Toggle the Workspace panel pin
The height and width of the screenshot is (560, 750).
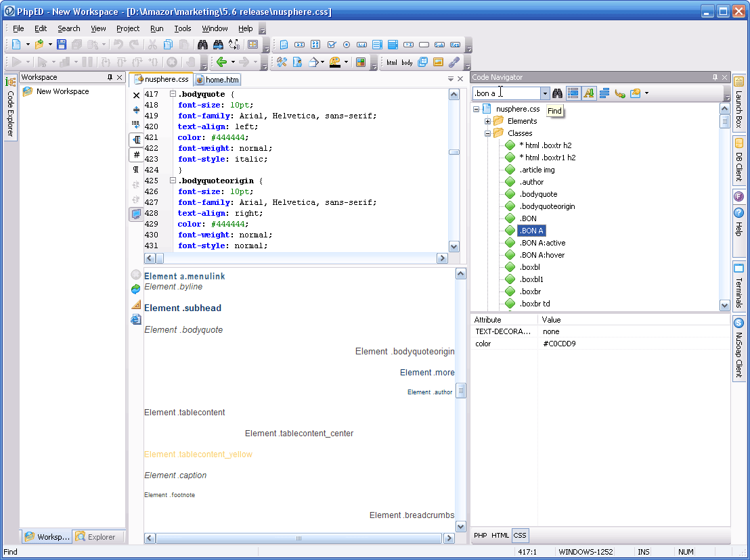click(x=110, y=77)
